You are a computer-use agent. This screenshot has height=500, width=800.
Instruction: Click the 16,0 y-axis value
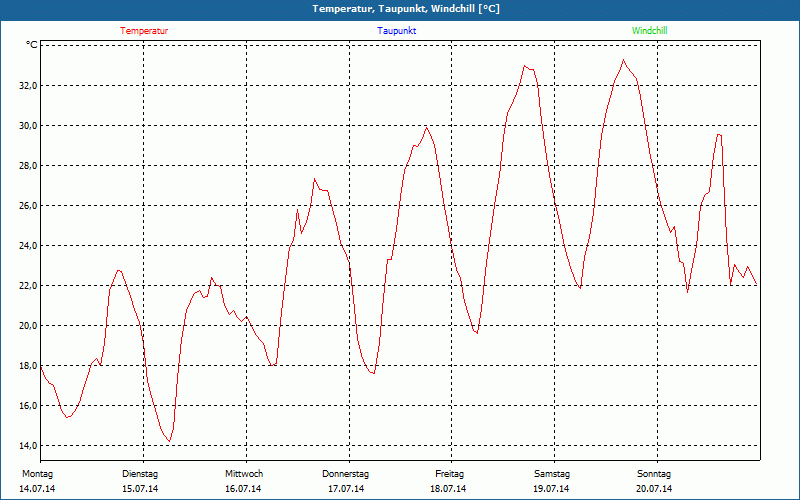tap(28, 406)
